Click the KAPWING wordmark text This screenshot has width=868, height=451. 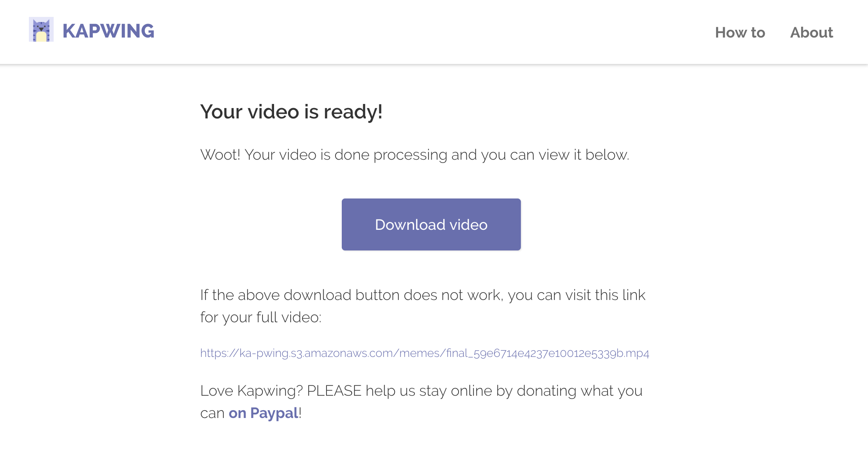tap(108, 31)
